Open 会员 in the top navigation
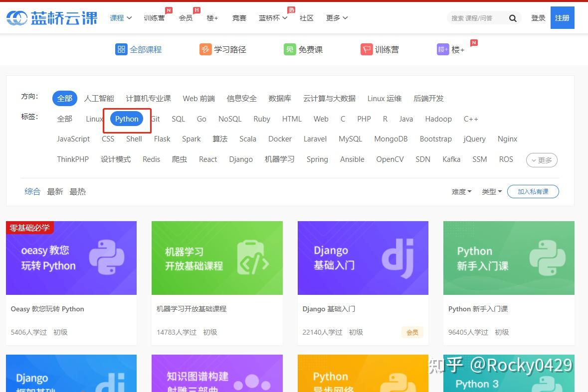 click(x=186, y=18)
